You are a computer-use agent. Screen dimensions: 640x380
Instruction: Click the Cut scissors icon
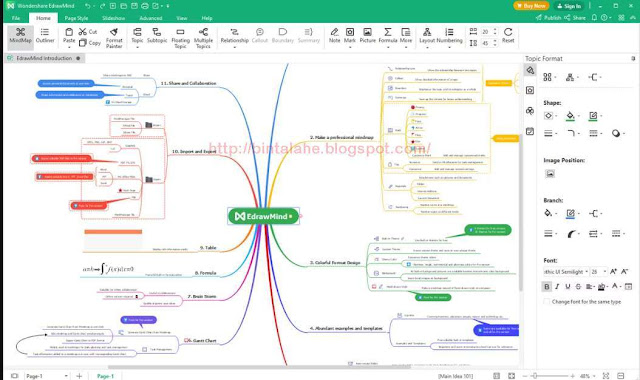click(x=82, y=31)
